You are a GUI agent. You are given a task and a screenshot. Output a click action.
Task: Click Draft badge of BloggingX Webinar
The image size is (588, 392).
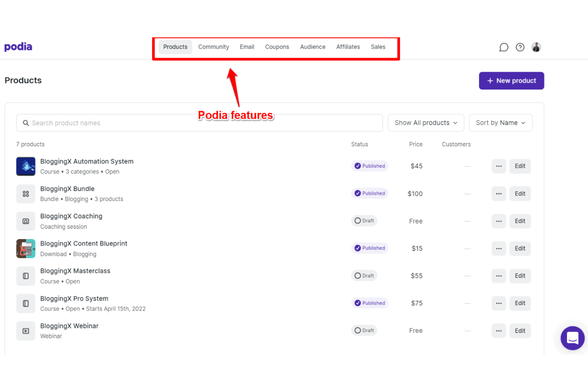(364, 330)
